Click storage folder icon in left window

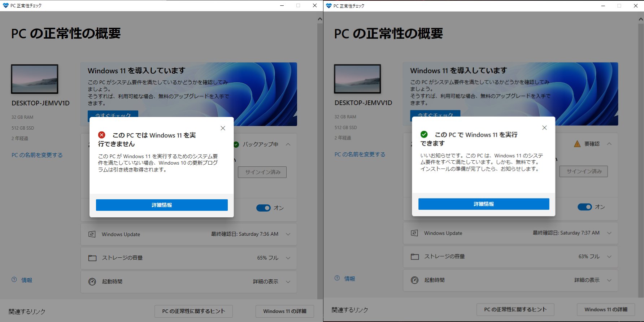point(92,258)
